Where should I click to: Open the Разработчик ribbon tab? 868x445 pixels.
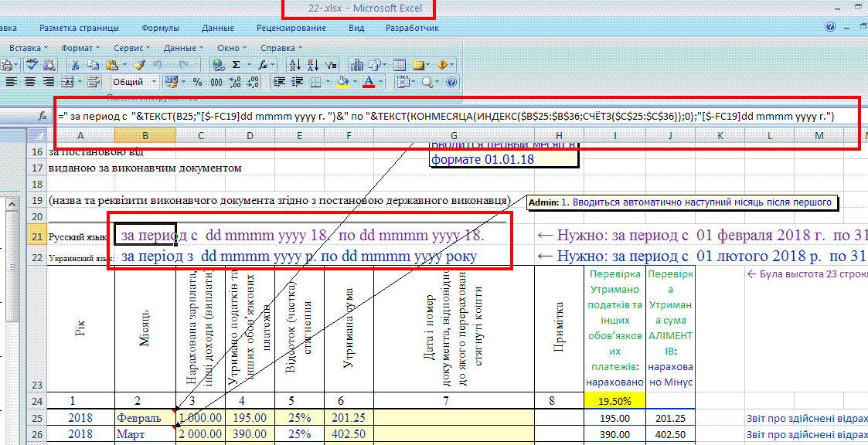tap(413, 28)
